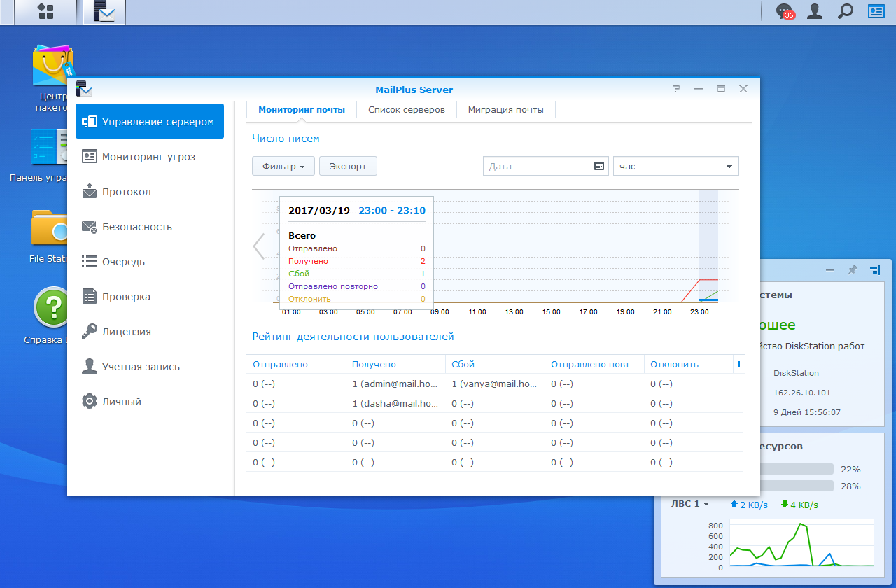Sort by the Отклонить column header
The image size is (896, 588).
click(x=688, y=365)
